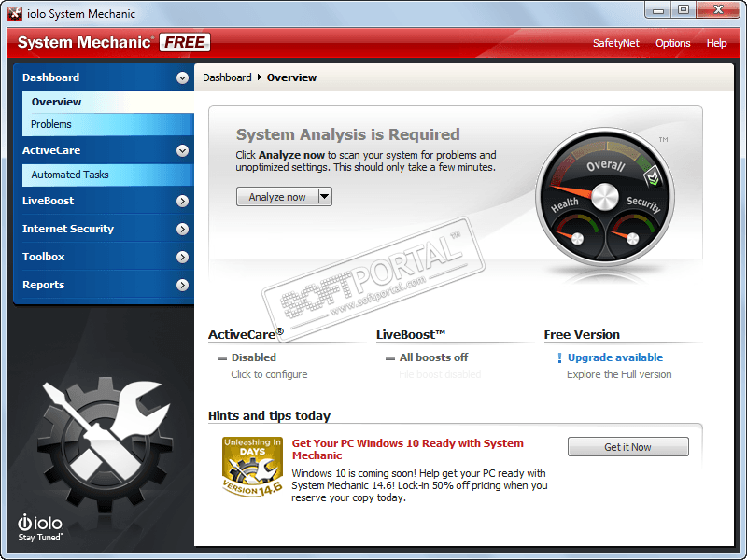Click the 'Free Version' section heading
This screenshot has width=747, height=560.
coord(582,335)
